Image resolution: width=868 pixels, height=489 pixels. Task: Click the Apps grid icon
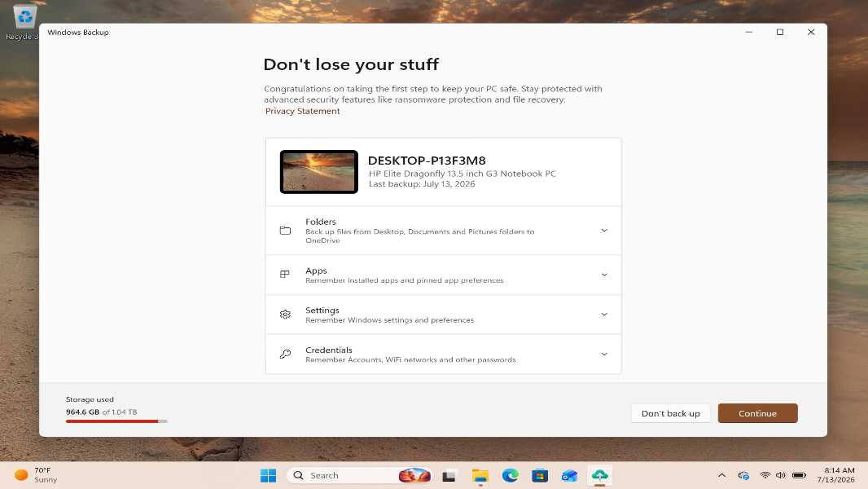point(285,274)
